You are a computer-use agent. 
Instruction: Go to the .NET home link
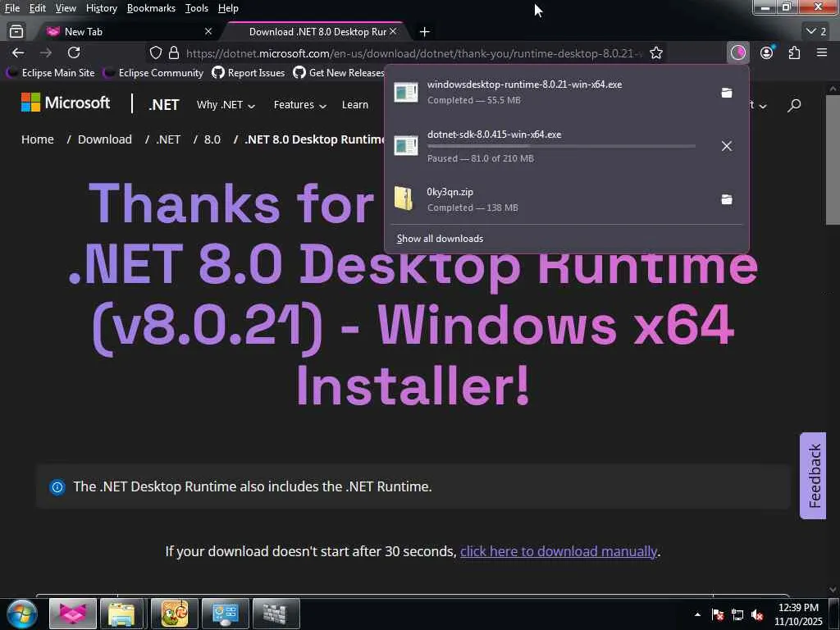tap(164, 104)
